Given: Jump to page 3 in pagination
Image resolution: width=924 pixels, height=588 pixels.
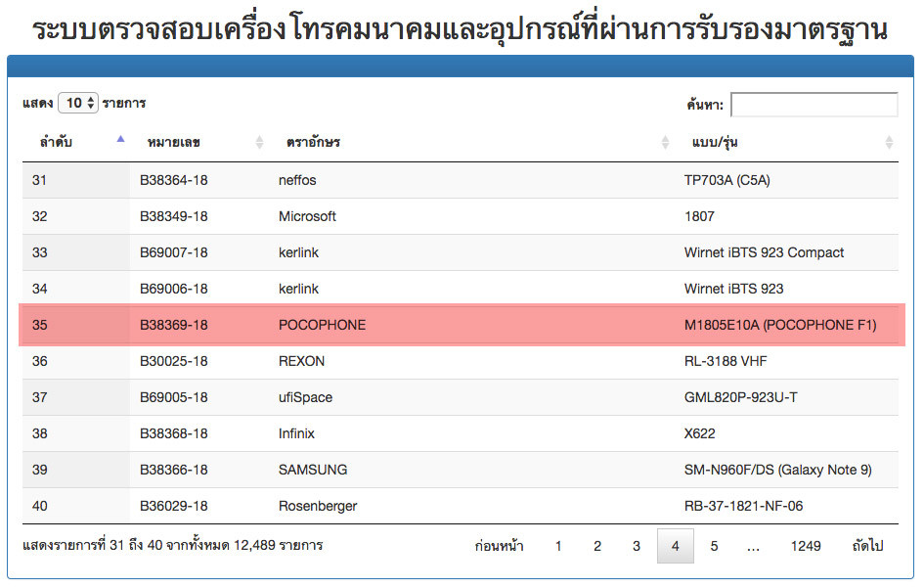Looking at the screenshot, I should tap(637, 546).
